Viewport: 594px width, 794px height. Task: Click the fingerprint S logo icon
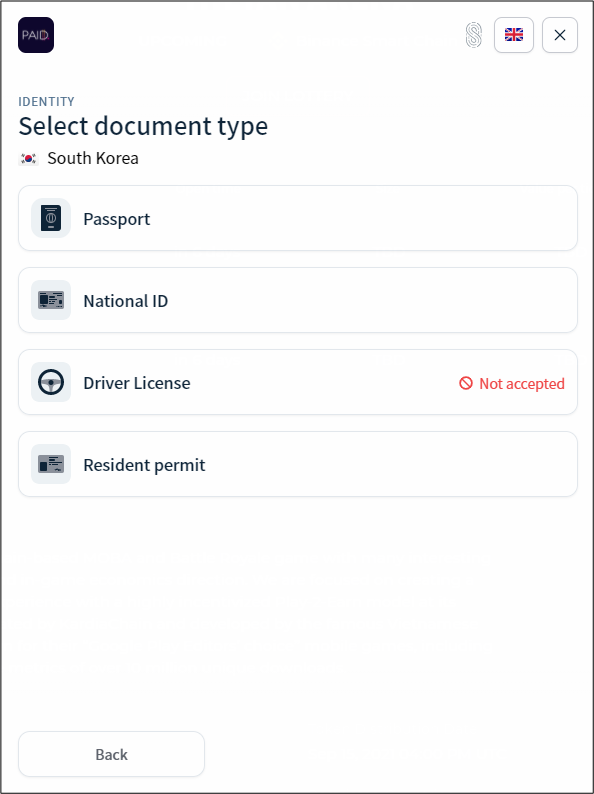[x=473, y=35]
